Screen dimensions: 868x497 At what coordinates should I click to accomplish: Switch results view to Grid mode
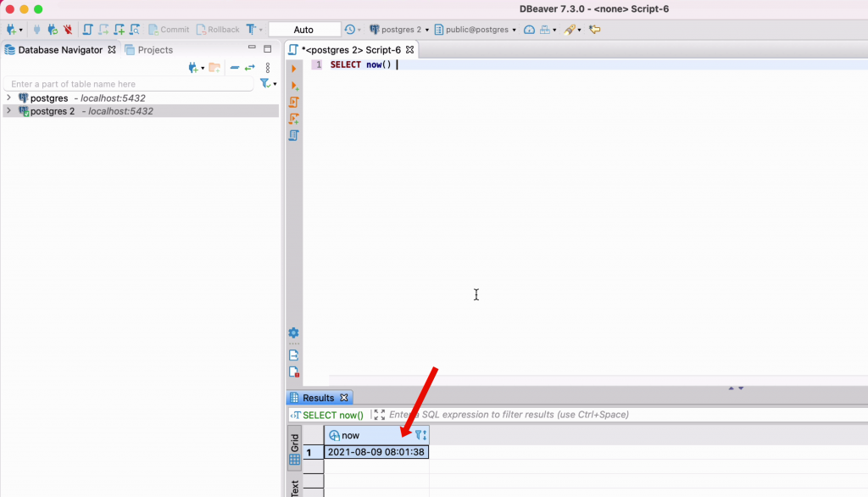[294, 450]
